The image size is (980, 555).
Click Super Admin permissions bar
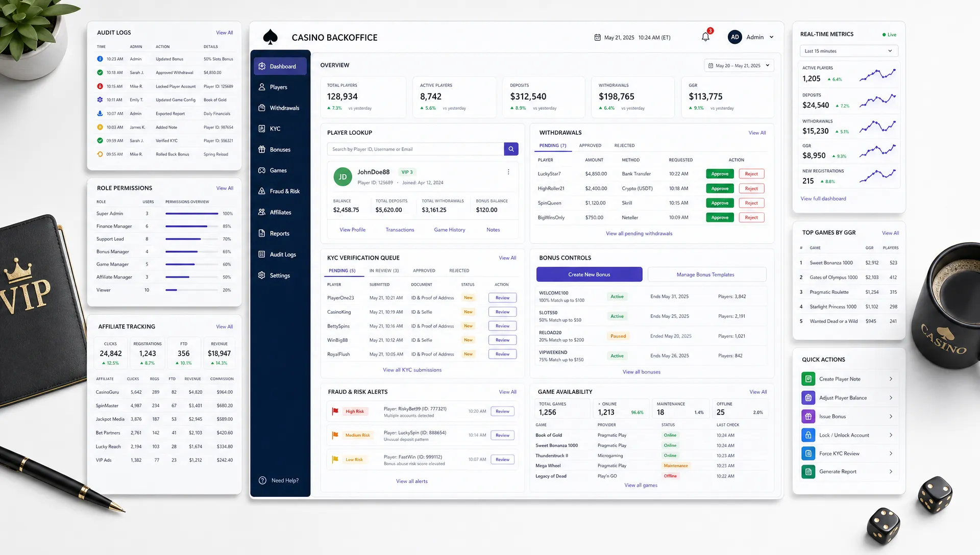(192, 214)
